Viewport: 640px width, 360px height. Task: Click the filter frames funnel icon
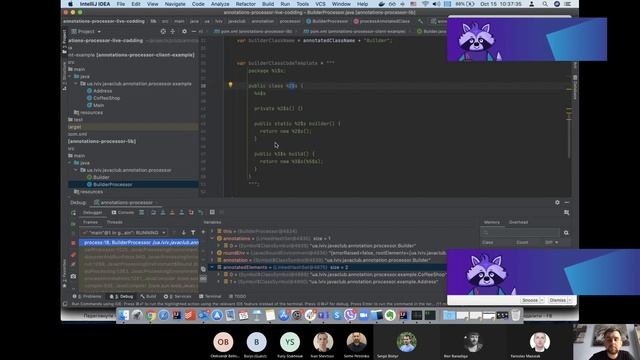point(193,233)
